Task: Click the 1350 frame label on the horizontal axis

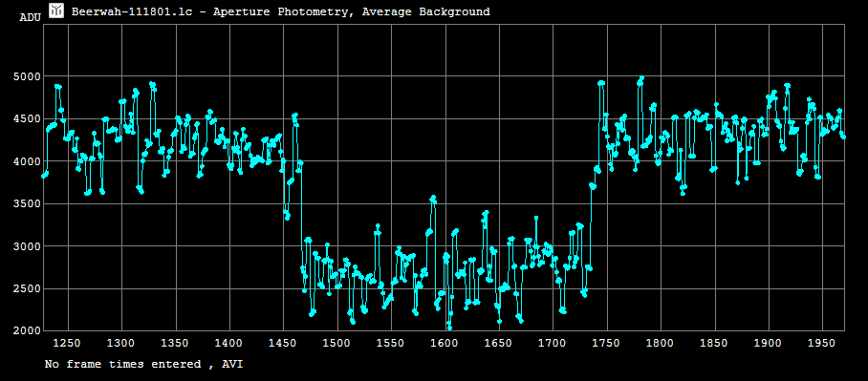Action: click(x=175, y=344)
